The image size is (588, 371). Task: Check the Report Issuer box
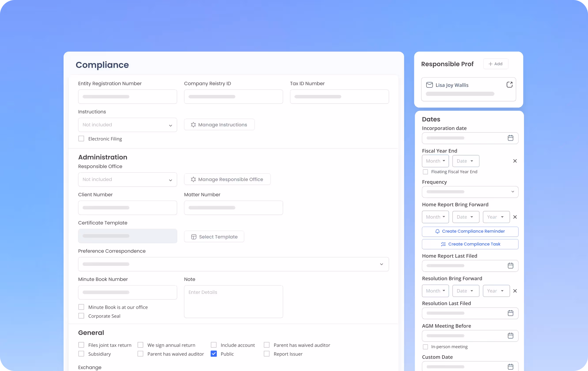tap(266, 353)
